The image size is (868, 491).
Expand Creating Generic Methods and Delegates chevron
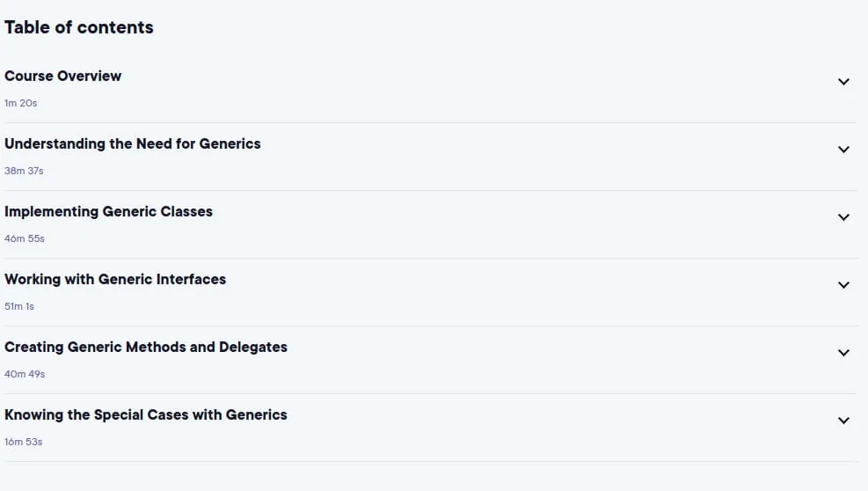click(x=843, y=353)
